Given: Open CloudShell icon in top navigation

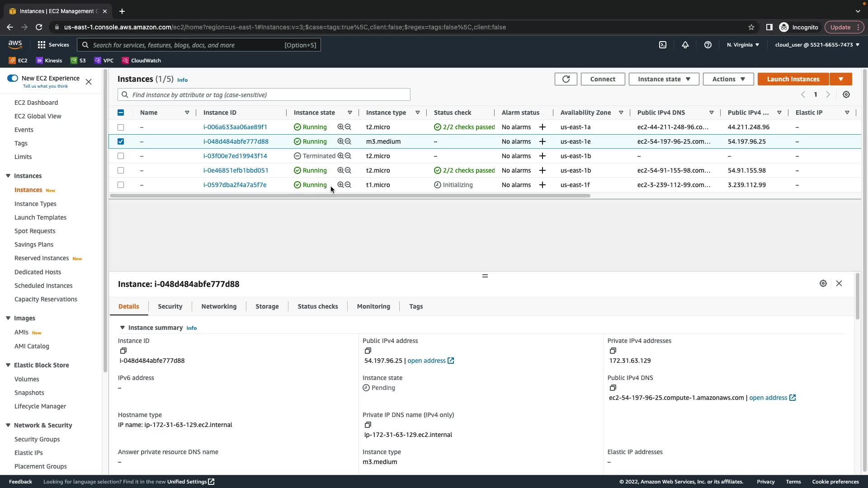Looking at the screenshot, I should click(x=663, y=45).
